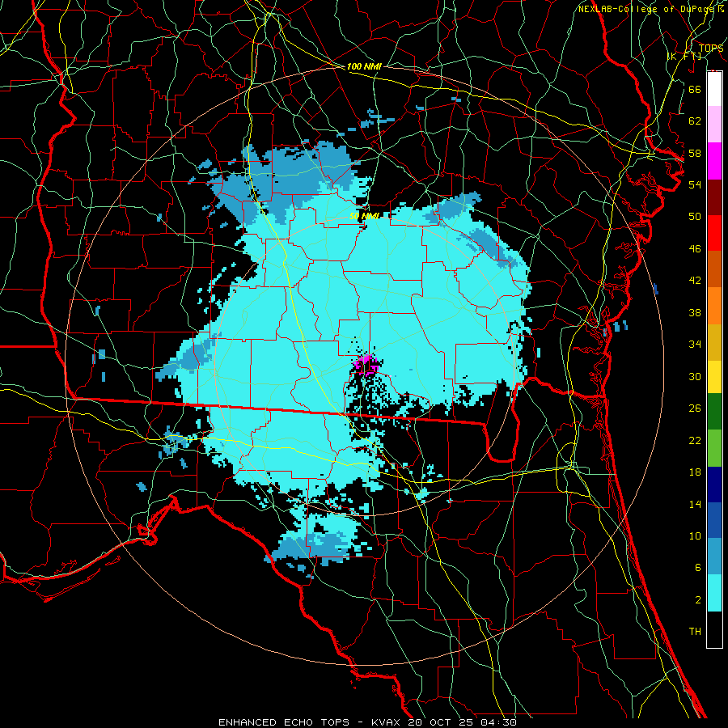This screenshot has height=728, width=728.
Task: Click the 'NEXLAB-College of DuPage' credit text
Action: coord(645,9)
